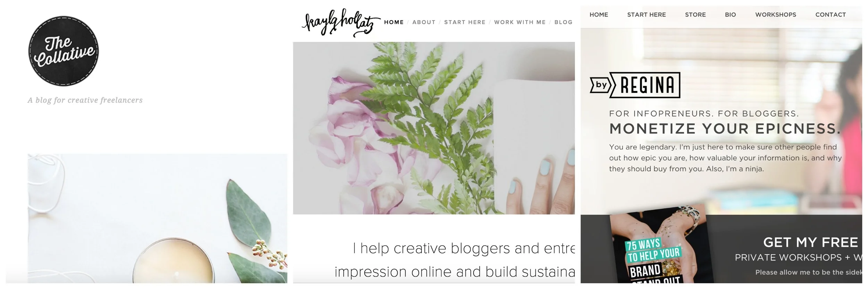Go to WORK WITH ME page
The image size is (868, 289).
click(x=520, y=22)
